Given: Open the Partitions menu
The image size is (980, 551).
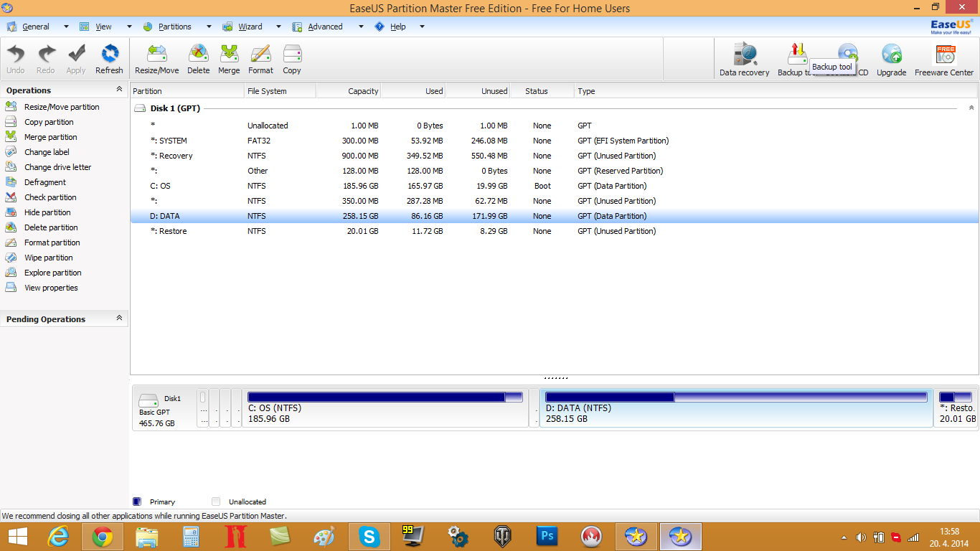Looking at the screenshot, I should click(x=175, y=27).
